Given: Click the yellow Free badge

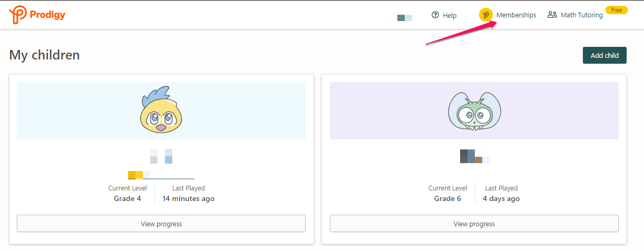Looking at the screenshot, I should pos(617,10).
